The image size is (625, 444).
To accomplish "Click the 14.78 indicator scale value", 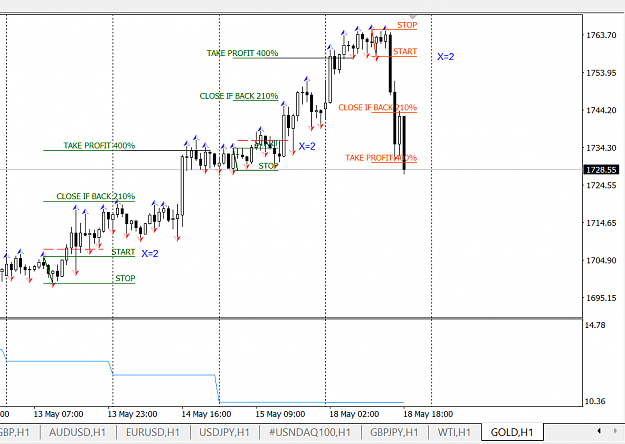I will 595,325.
